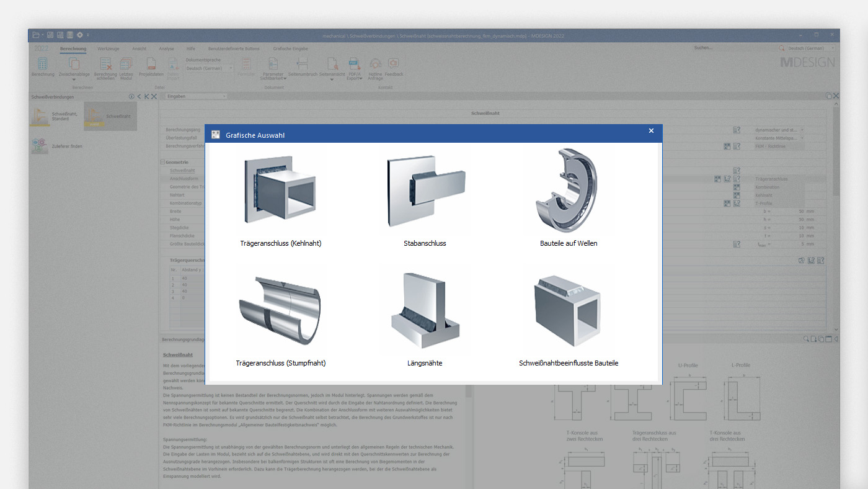868x489 pixels.
Task: Open the Eingaben dropdown above the input table
Action: tap(196, 96)
